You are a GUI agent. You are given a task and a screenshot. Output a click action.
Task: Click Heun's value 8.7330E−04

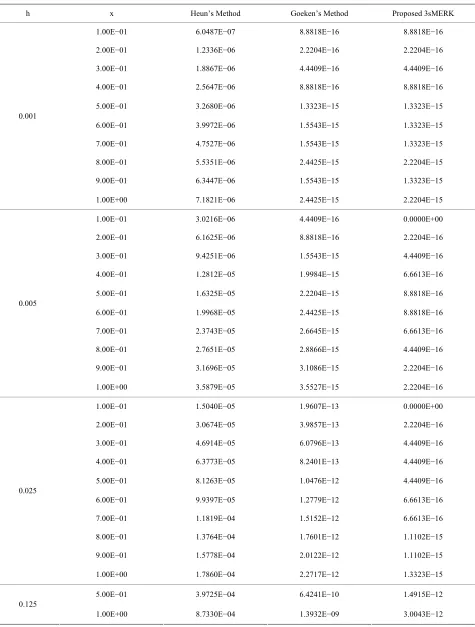click(215, 614)
